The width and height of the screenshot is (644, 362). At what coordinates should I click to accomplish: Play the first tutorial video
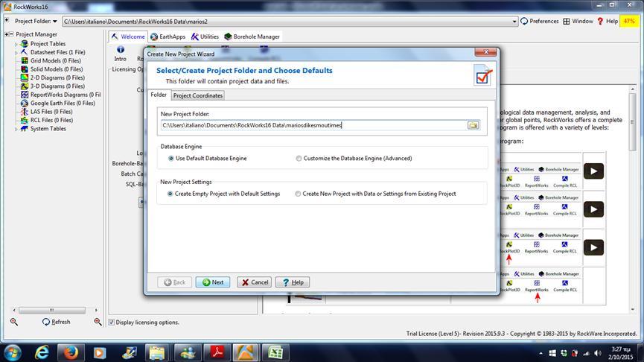click(593, 171)
